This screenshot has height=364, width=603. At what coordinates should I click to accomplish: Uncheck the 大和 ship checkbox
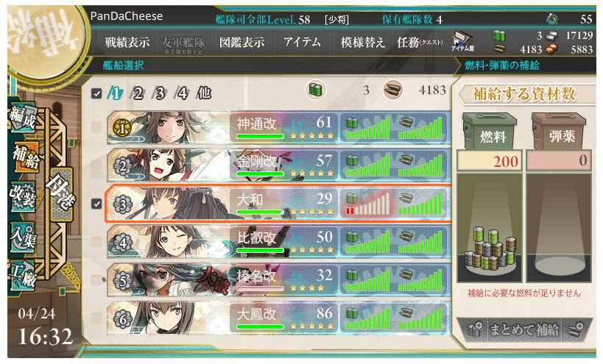coord(97,204)
